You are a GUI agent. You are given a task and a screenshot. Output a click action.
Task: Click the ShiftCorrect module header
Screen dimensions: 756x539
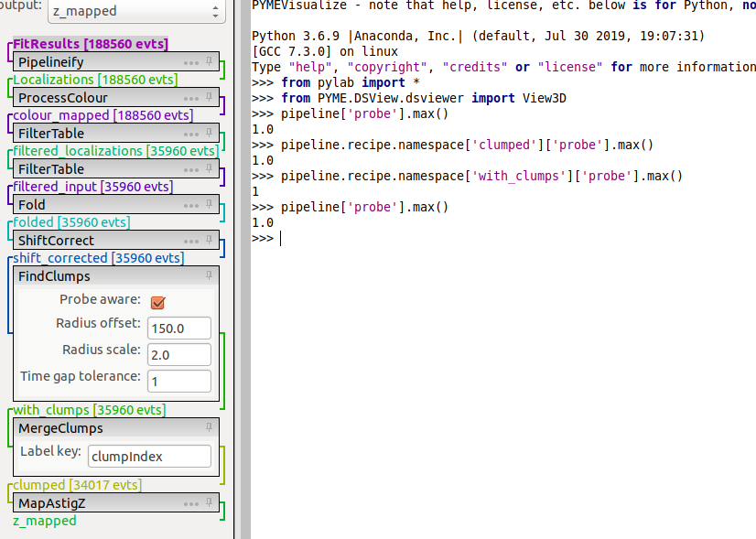pyautogui.click(x=116, y=240)
